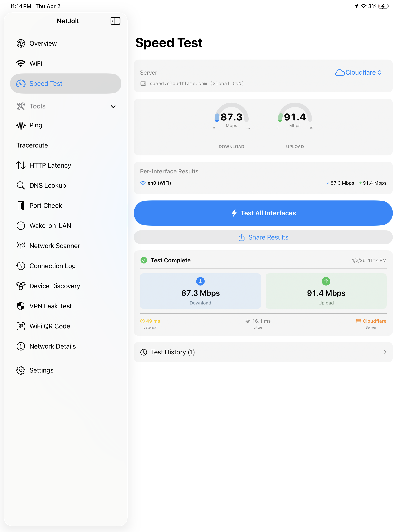Open DNS Lookup via magnifier icon

point(21,185)
